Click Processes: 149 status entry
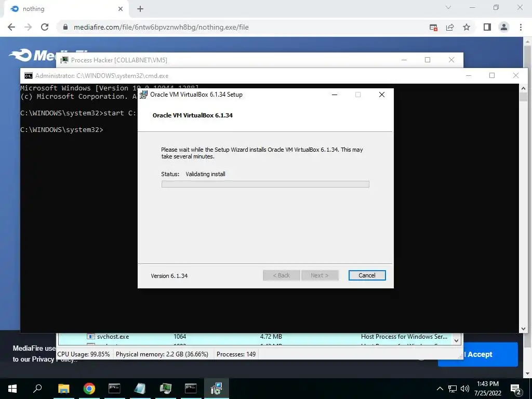Image resolution: width=532 pixels, height=399 pixels. tap(236, 354)
